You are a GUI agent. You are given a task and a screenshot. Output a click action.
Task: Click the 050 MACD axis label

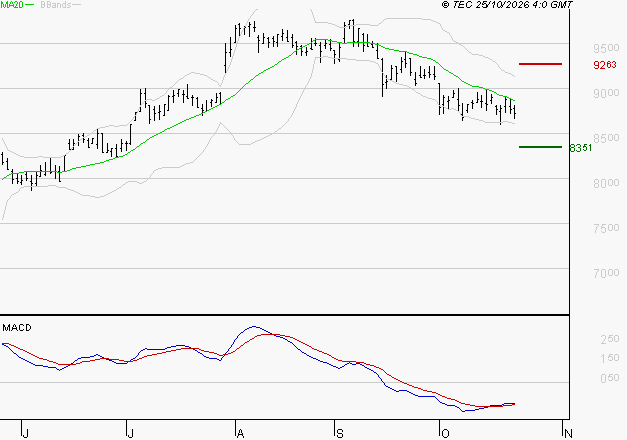pyautogui.click(x=610, y=378)
